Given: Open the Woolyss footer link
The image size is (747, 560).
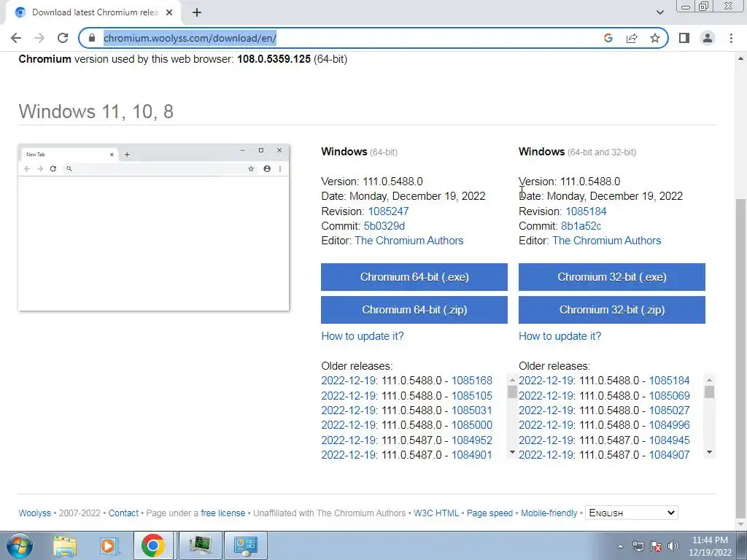Looking at the screenshot, I should [x=34, y=513].
